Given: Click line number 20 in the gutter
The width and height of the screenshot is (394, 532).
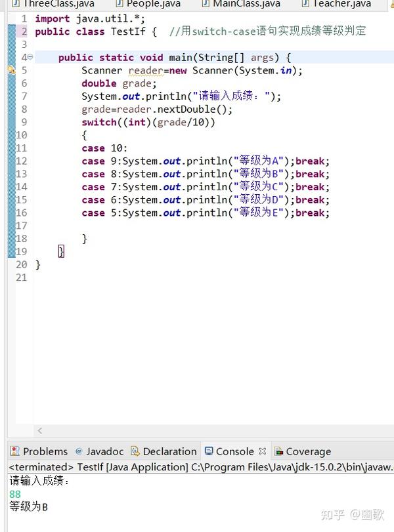Looking at the screenshot, I should 22,264.
